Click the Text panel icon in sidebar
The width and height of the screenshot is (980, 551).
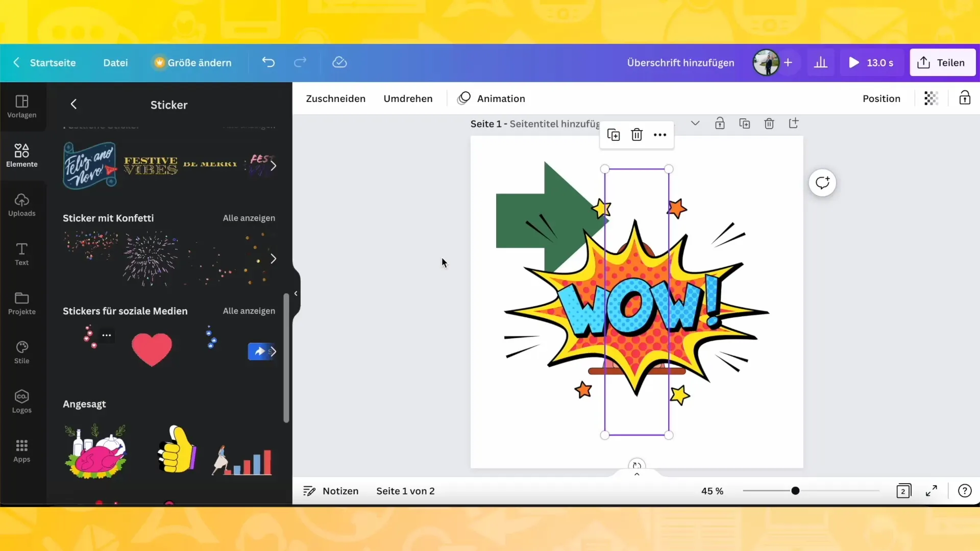click(21, 253)
